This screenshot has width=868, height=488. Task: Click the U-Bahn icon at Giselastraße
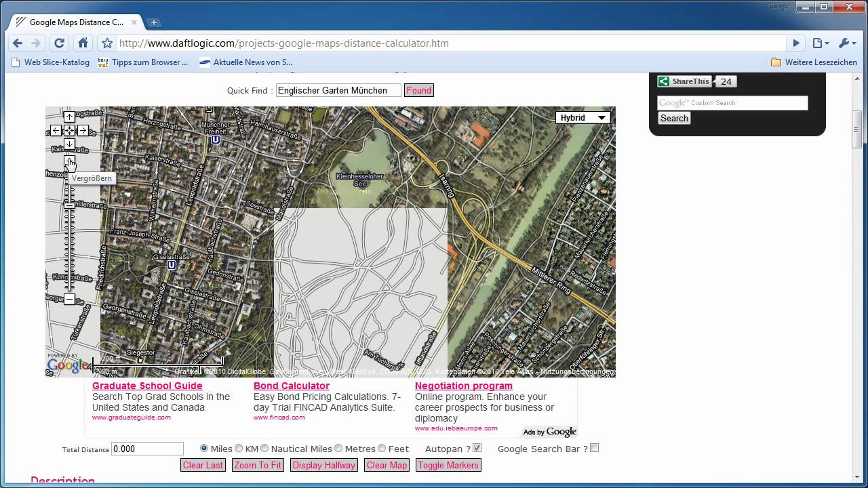click(172, 265)
